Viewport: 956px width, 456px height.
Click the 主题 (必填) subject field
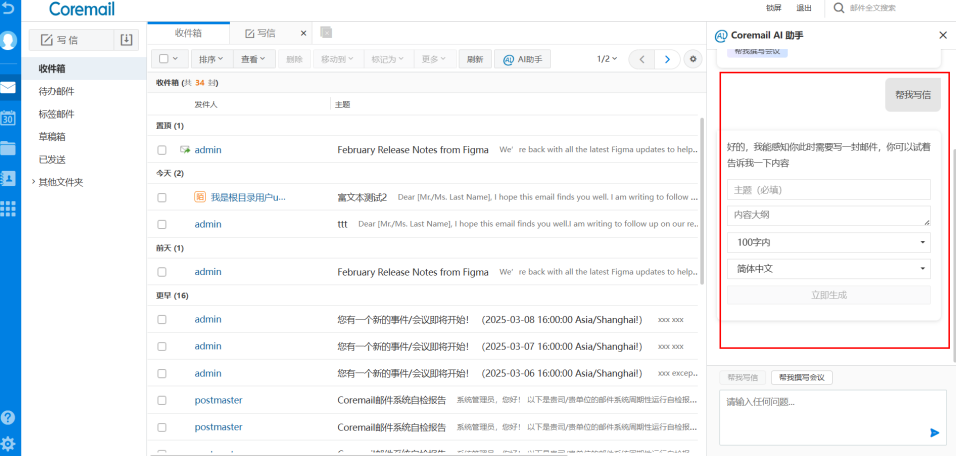coord(828,190)
